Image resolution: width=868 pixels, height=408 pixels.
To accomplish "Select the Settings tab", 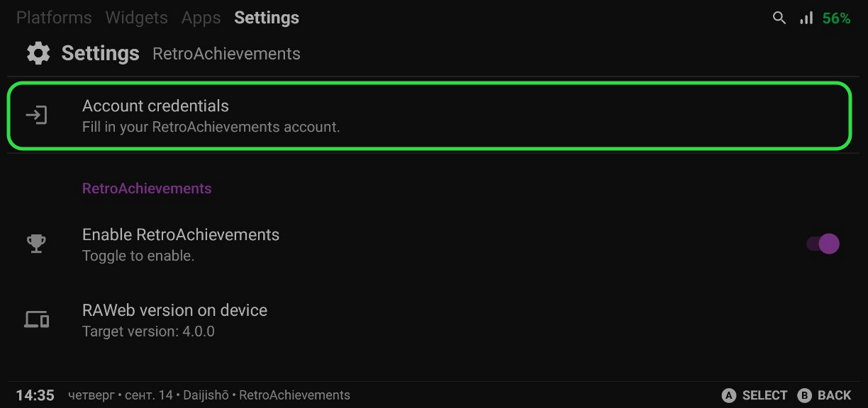I will point(267,18).
